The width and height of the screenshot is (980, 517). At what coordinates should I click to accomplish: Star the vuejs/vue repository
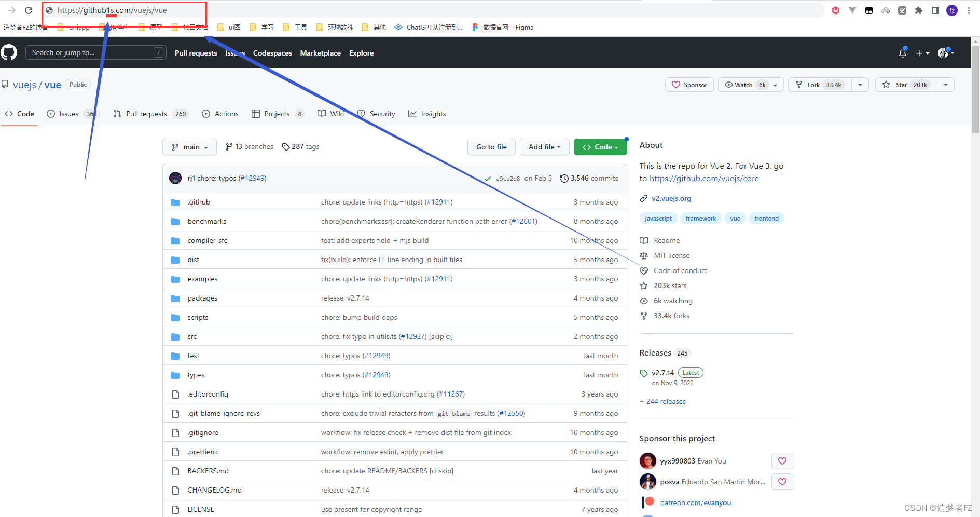[x=906, y=85]
